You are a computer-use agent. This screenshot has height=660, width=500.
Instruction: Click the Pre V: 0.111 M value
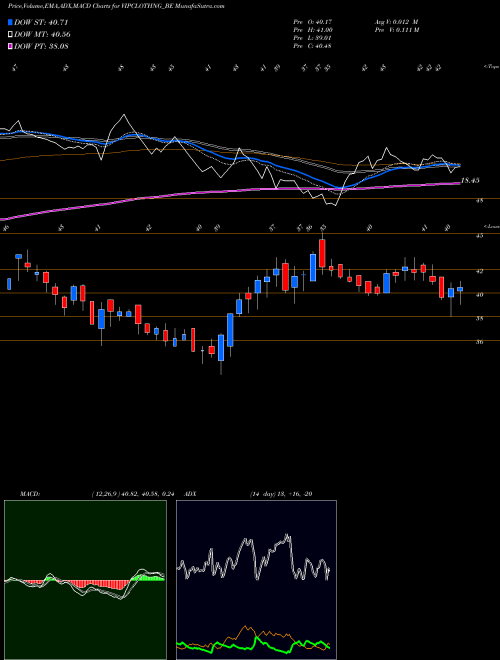point(396,30)
